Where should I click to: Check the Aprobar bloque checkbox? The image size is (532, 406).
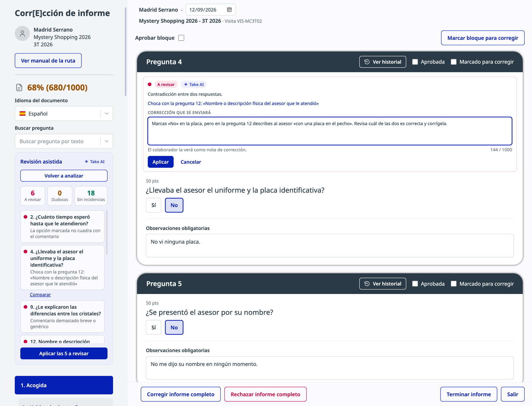(x=181, y=38)
